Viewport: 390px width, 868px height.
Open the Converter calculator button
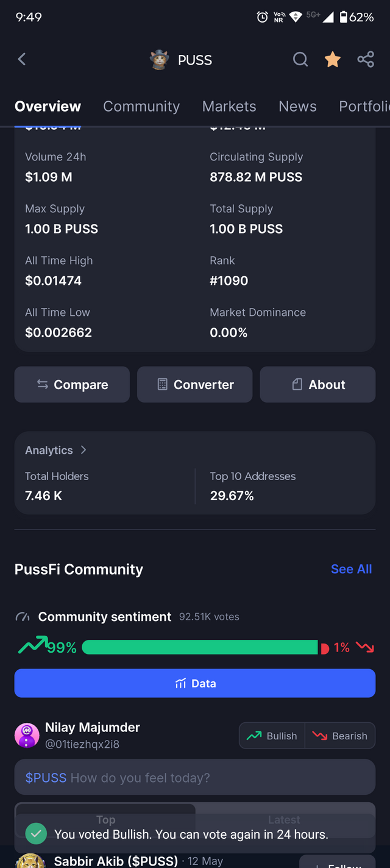(x=194, y=384)
